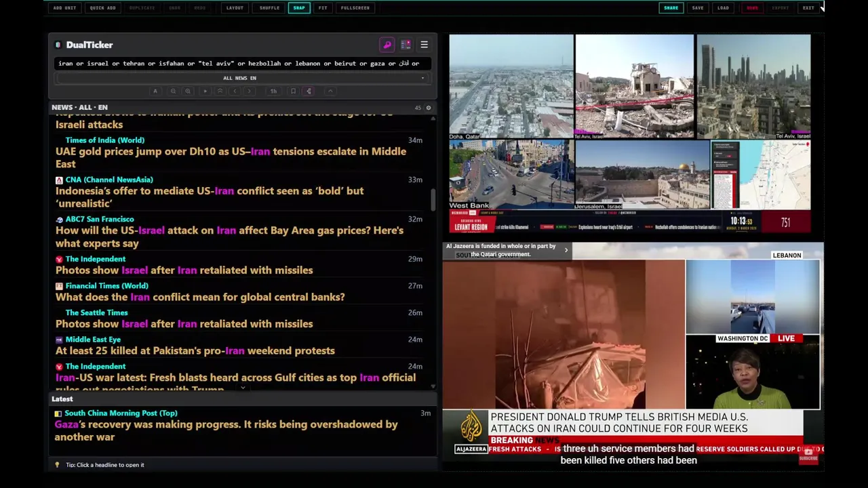Click the lightbulb tip icon

[x=57, y=465]
